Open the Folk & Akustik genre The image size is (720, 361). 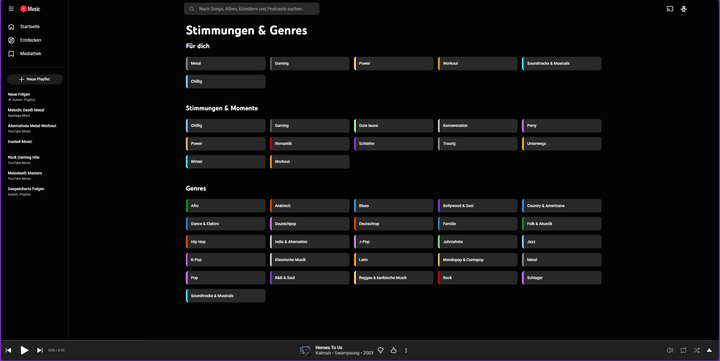tap(562, 224)
